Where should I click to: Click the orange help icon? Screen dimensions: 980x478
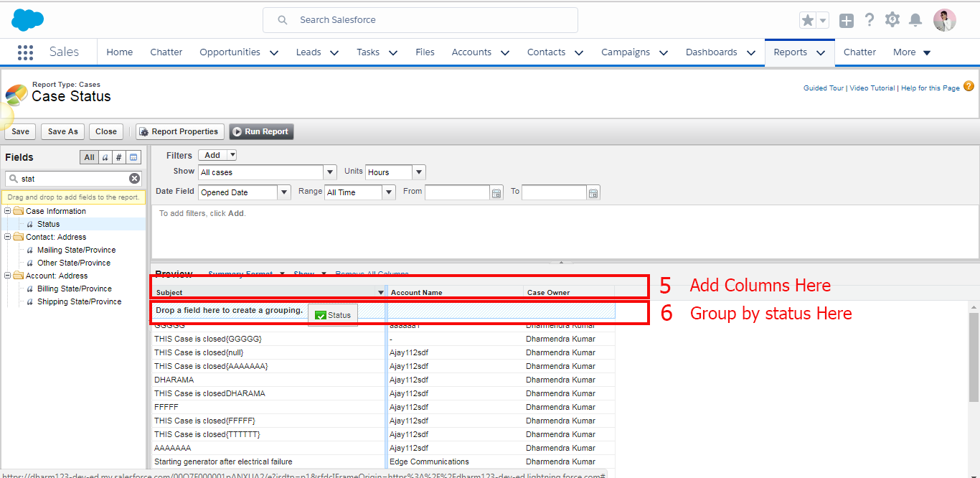tap(969, 87)
